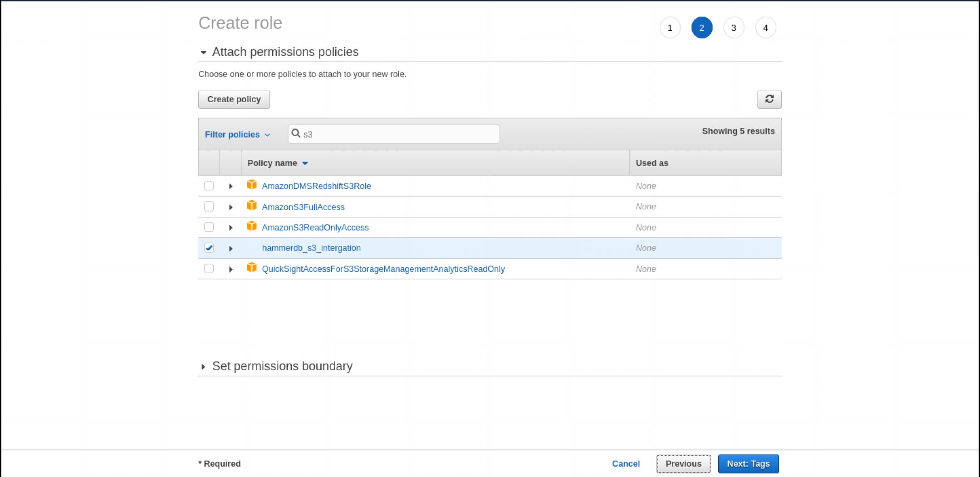
Task: Uncheck the hammerdb_s3_intergation policy checkbox
Action: [x=209, y=248]
